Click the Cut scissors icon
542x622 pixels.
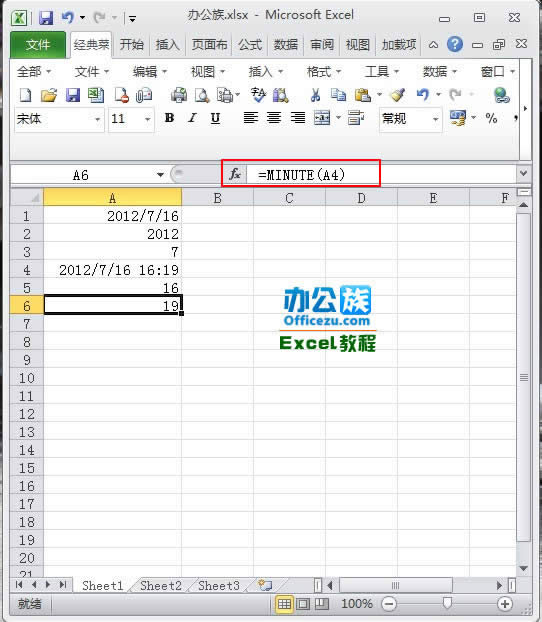315,95
